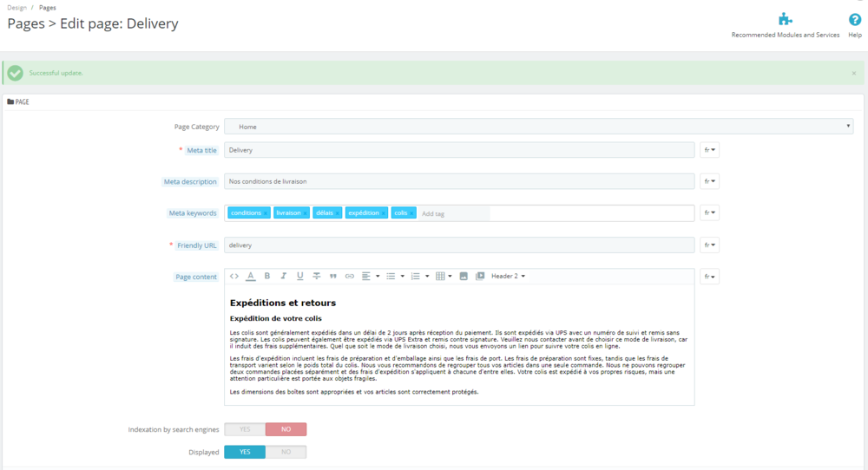Open Recommended Modules and Services
Image resolution: width=868 pixels, height=470 pixels.
coord(785,25)
